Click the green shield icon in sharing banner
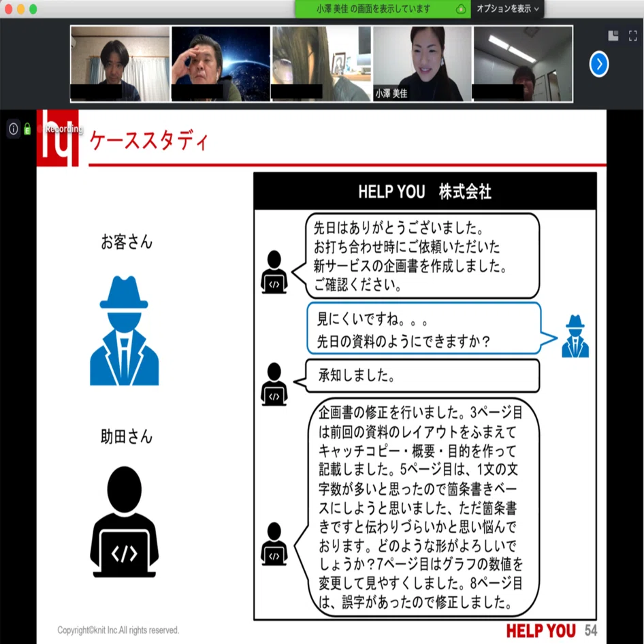The image size is (644, 644). [461, 9]
